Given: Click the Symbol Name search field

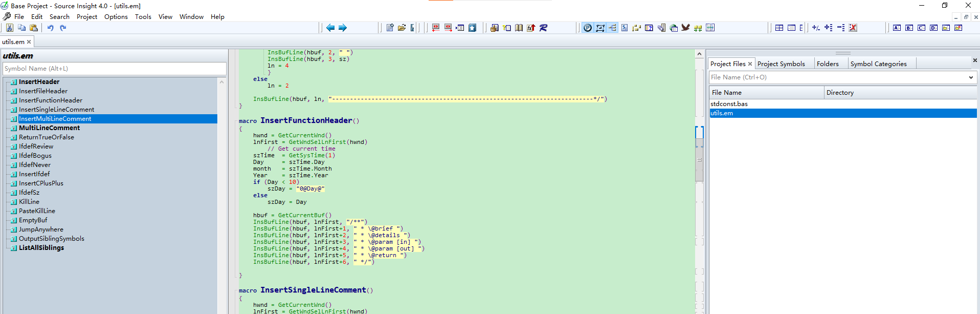Looking at the screenshot, I should (x=114, y=69).
